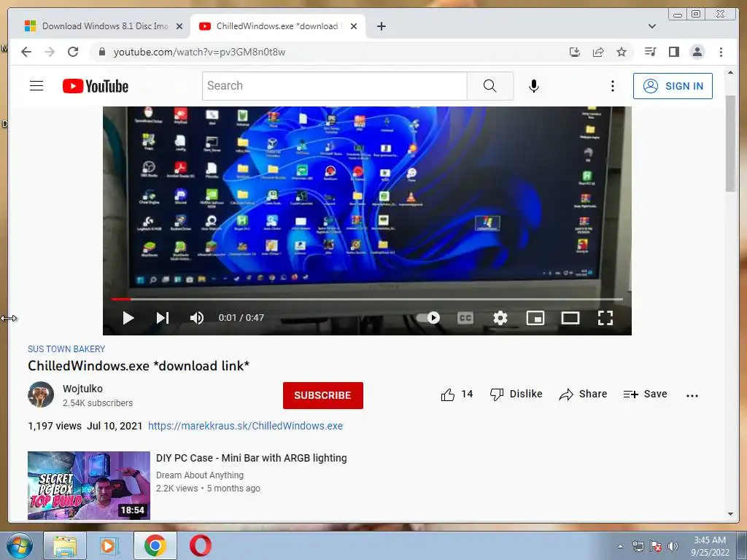The image size is (747, 560).
Task: Open Opera browser from taskbar
Action: (201, 545)
